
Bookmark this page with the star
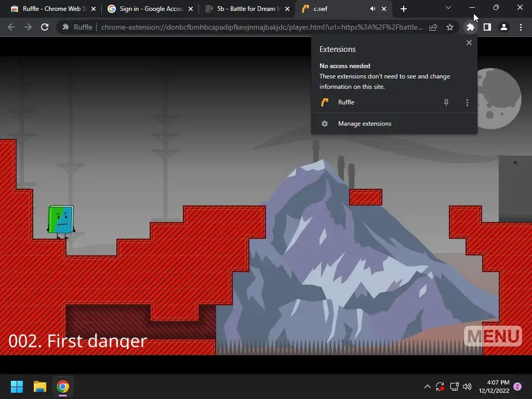(x=450, y=27)
